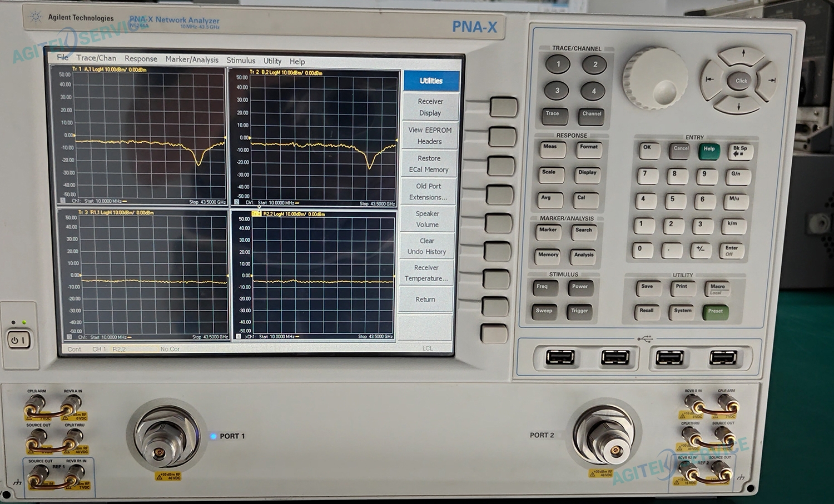This screenshot has height=504, width=834.
Task: Open the Help menu
Action: click(297, 61)
